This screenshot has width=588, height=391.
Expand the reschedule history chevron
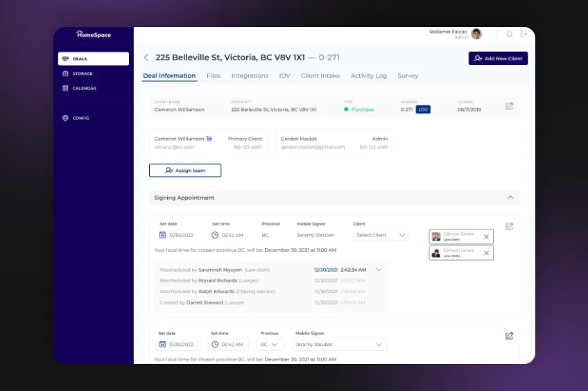pos(379,269)
